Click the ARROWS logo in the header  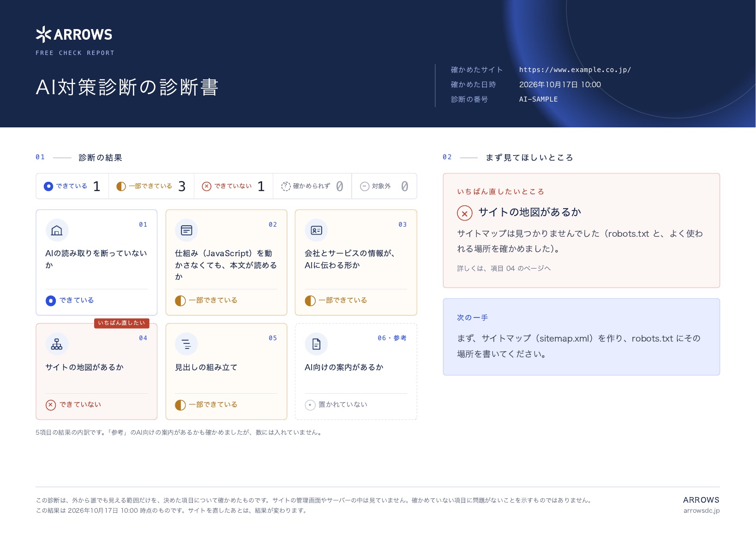coord(74,35)
